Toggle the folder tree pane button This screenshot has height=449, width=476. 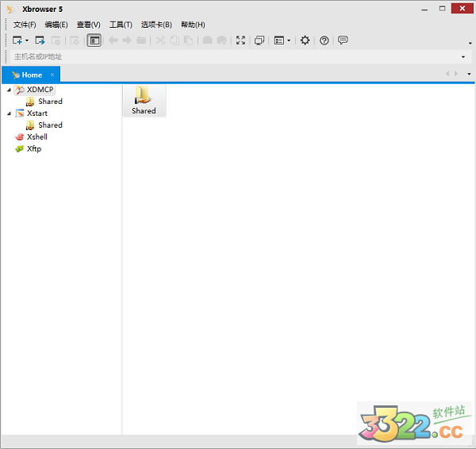(94, 40)
